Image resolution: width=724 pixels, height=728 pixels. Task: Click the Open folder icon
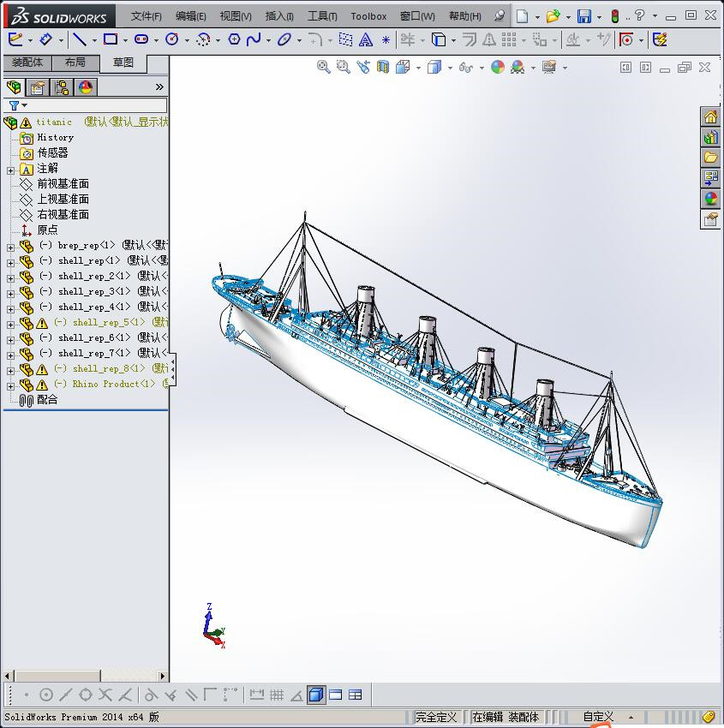click(x=553, y=16)
